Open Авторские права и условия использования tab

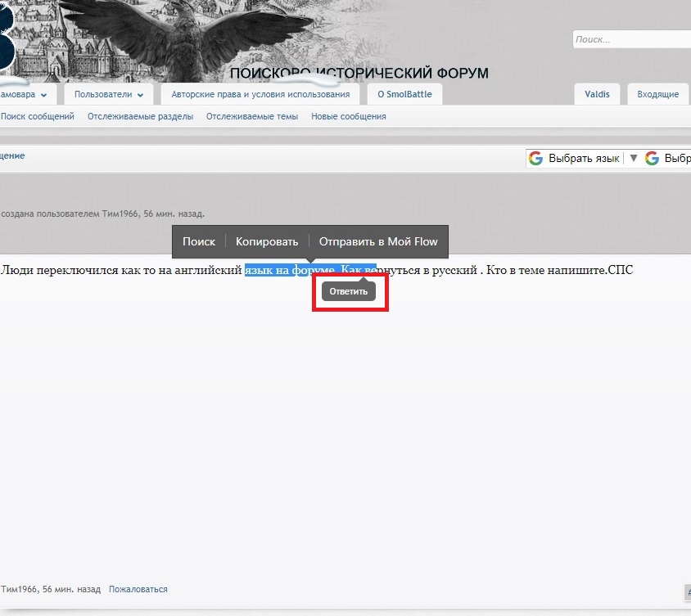click(x=260, y=94)
